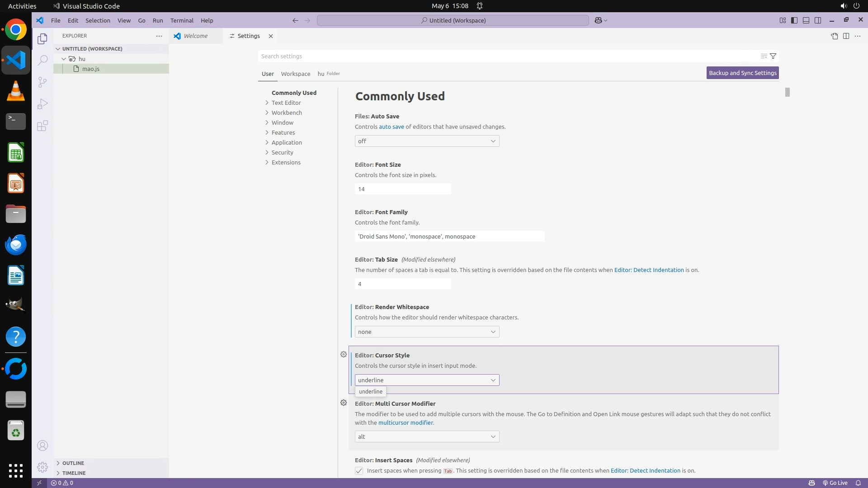This screenshot has height=488, width=868.
Task: Toggle primary side bar layout button
Action: [794, 20]
